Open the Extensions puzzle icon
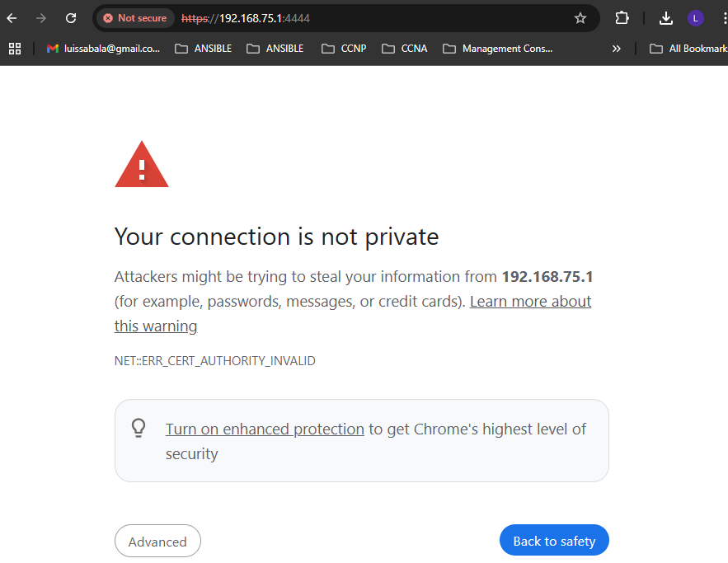 click(x=622, y=18)
